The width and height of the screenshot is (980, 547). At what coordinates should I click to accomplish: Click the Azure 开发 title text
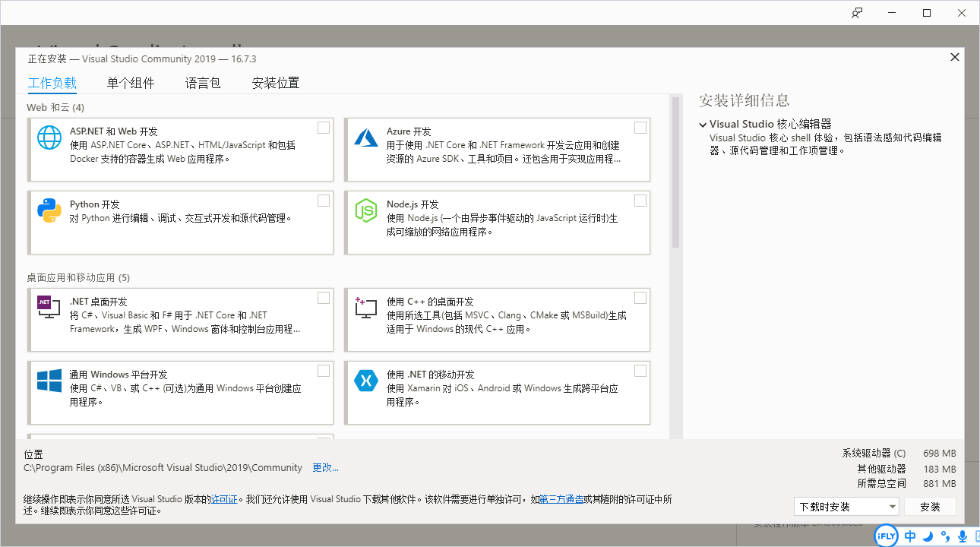pyautogui.click(x=409, y=131)
